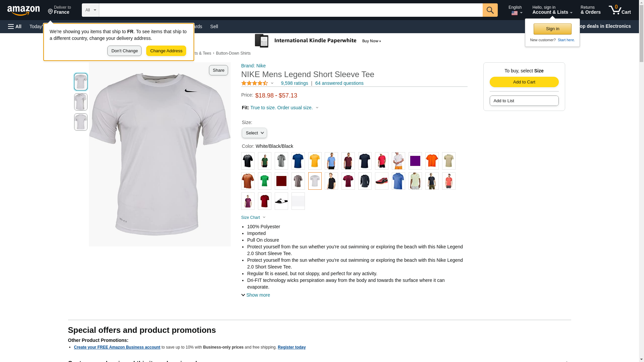Select the purple color swatch
The width and height of the screenshot is (644, 362).
[415, 161]
